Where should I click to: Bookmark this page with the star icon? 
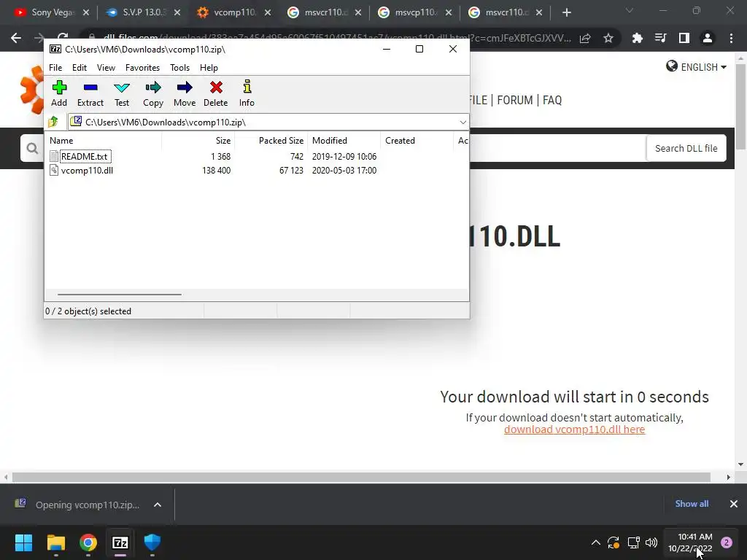[608, 38]
